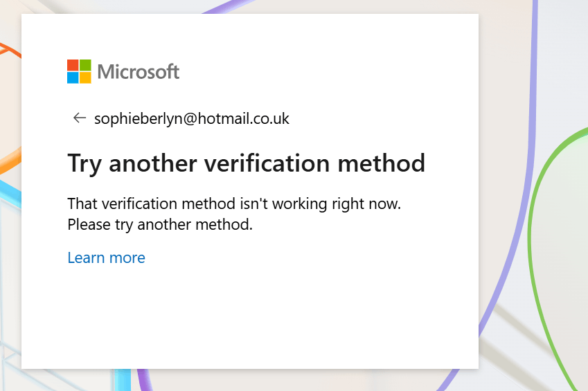Open the Learn more link
This screenshot has width=588, height=391.
(106, 258)
